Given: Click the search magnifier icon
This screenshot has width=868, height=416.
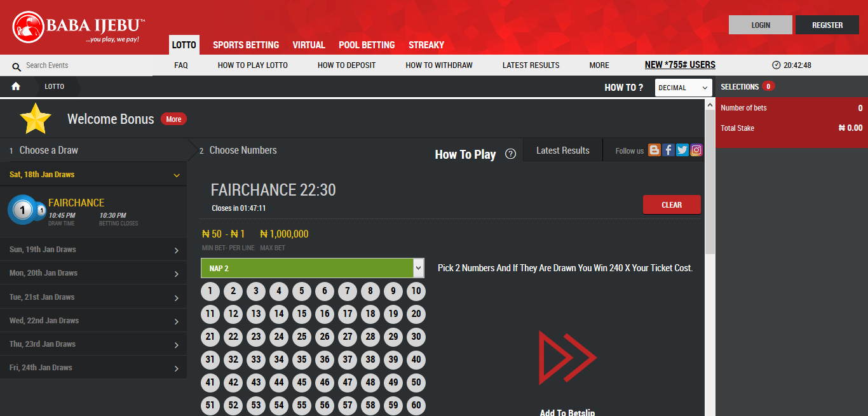Looking at the screenshot, I should [17, 66].
